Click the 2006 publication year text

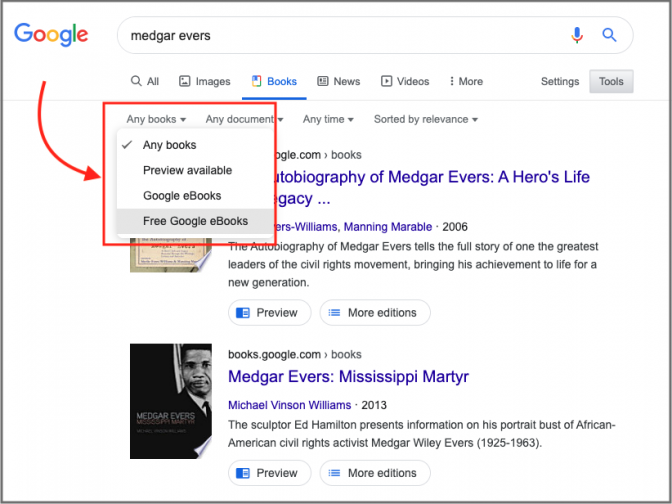tap(455, 227)
